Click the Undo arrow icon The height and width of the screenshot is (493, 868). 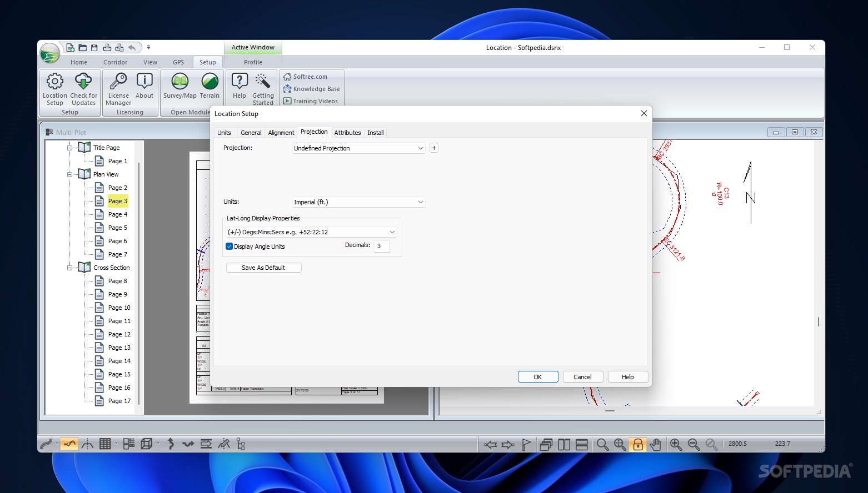(132, 48)
